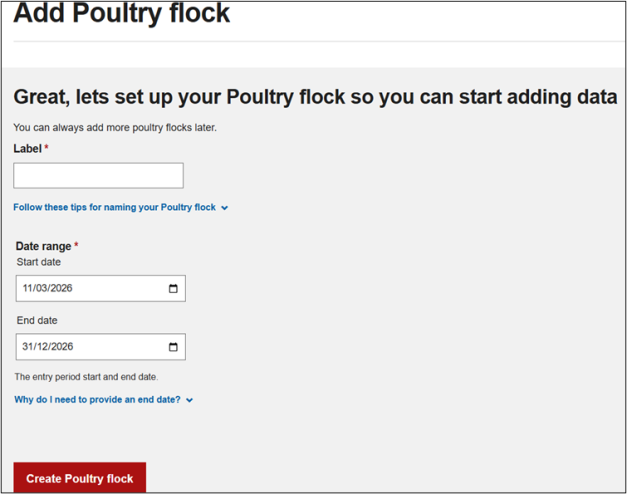Viewport: 627px width, 494px height.
Task: Click the 'Label' field caption
Action: [27, 149]
